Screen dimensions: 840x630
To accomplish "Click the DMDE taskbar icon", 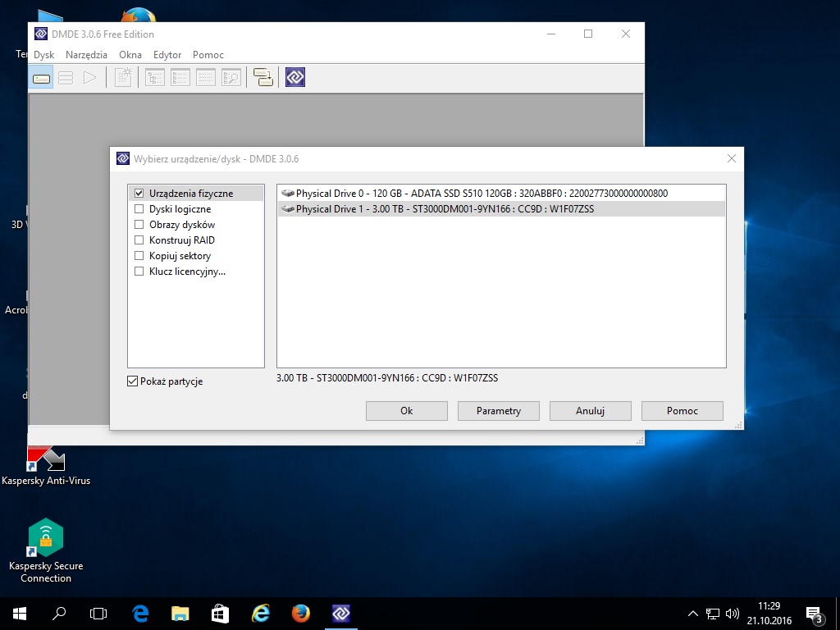I will point(341,614).
